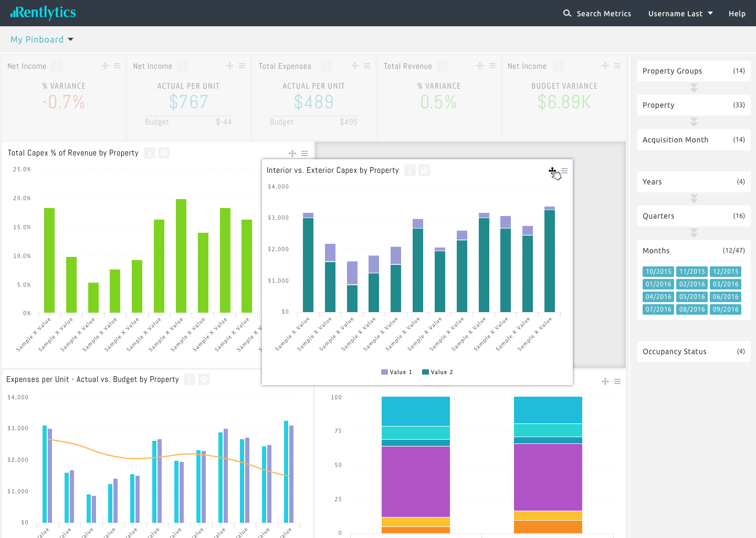Click the Search Metrics text field
This screenshot has height=538, width=756.
click(x=604, y=14)
